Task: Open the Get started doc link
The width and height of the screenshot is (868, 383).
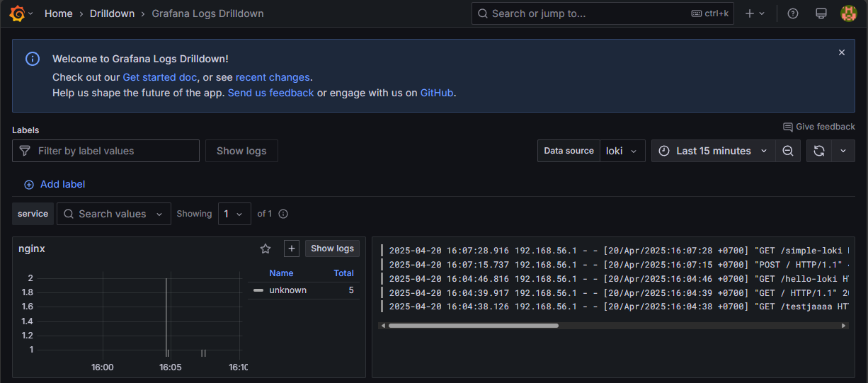Action: click(x=159, y=77)
